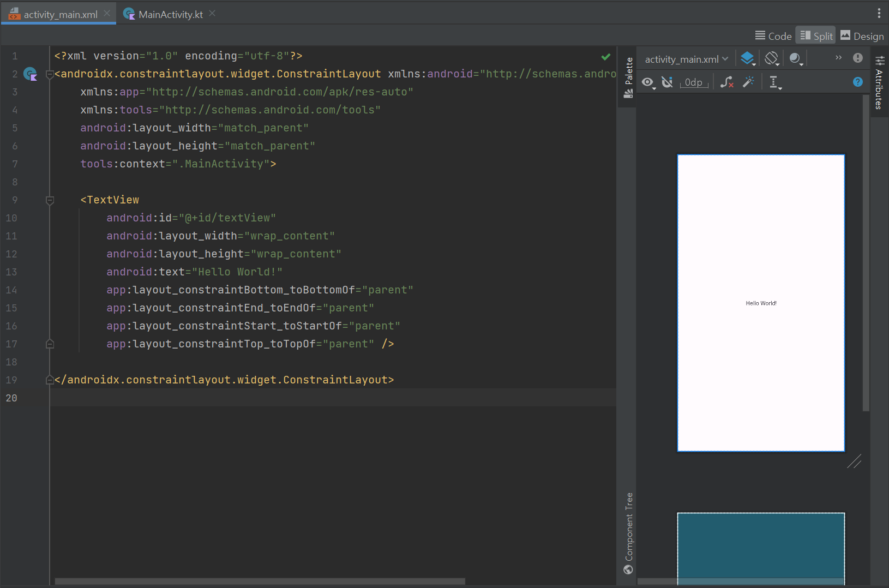This screenshot has height=588, width=889.
Task: Click the layout_constraintEnd_toEndOf attribute line
Action: (x=240, y=308)
